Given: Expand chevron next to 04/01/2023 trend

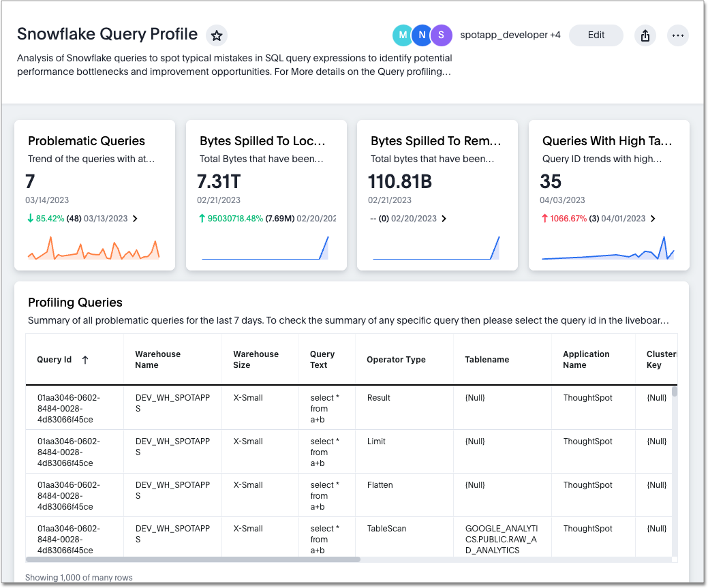Looking at the screenshot, I should tap(651, 219).
